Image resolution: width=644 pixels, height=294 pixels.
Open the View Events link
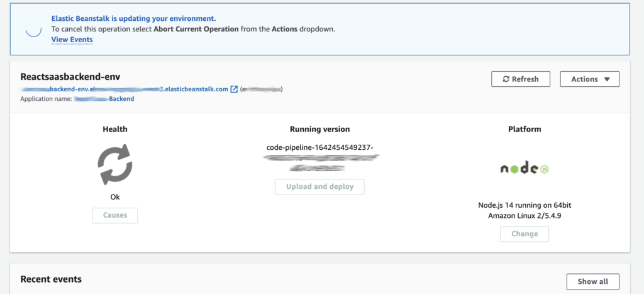tap(72, 40)
